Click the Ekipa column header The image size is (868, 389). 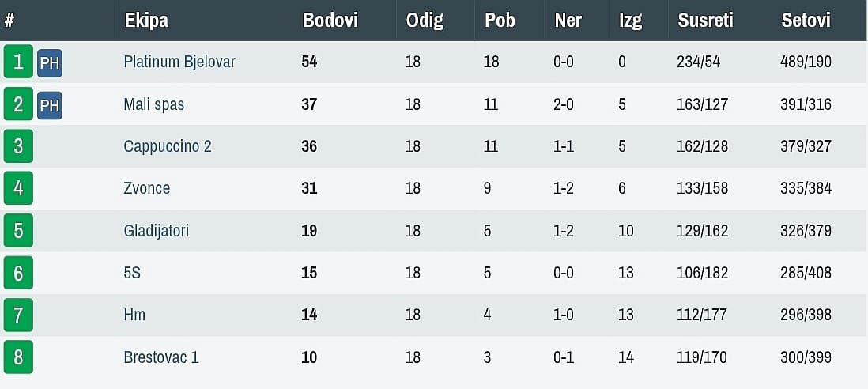[x=146, y=21]
